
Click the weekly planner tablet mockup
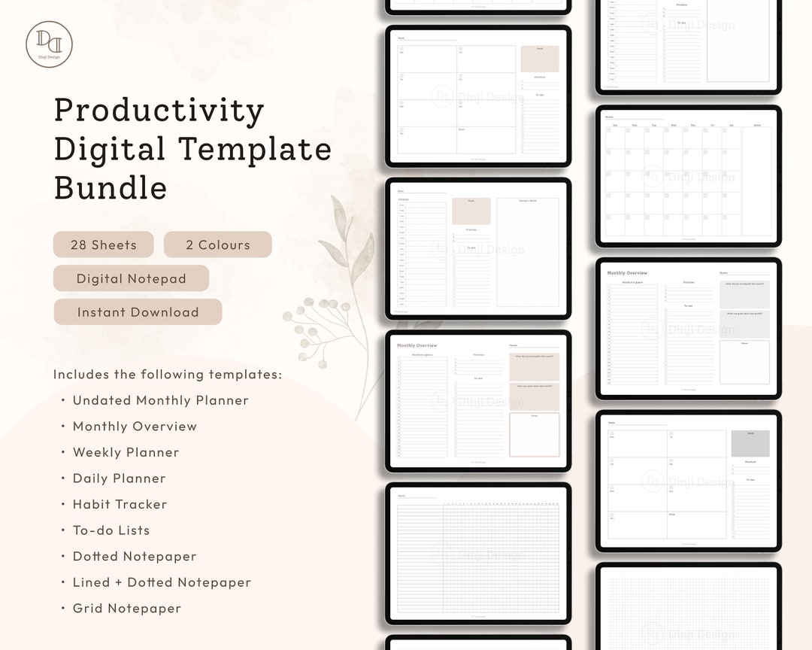pos(479,96)
